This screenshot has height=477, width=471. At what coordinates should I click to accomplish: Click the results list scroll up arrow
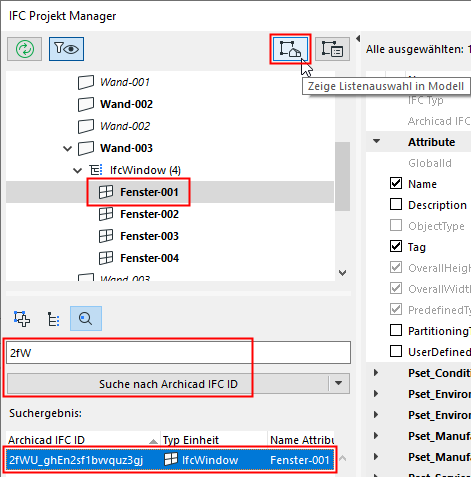pyautogui.click(x=342, y=459)
